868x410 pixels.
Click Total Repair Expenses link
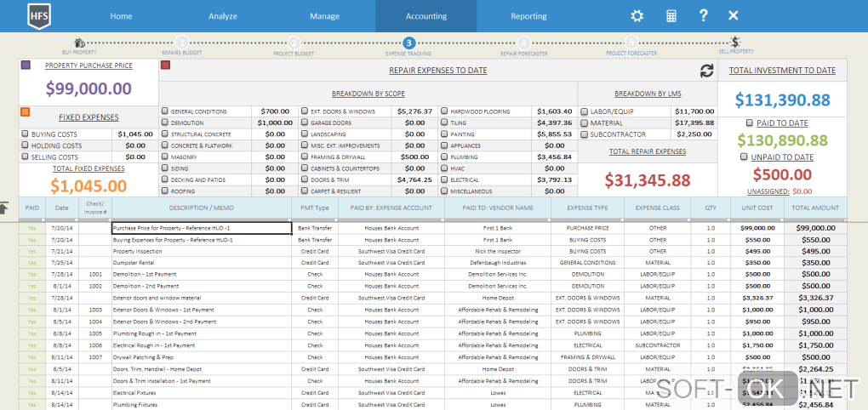point(648,151)
